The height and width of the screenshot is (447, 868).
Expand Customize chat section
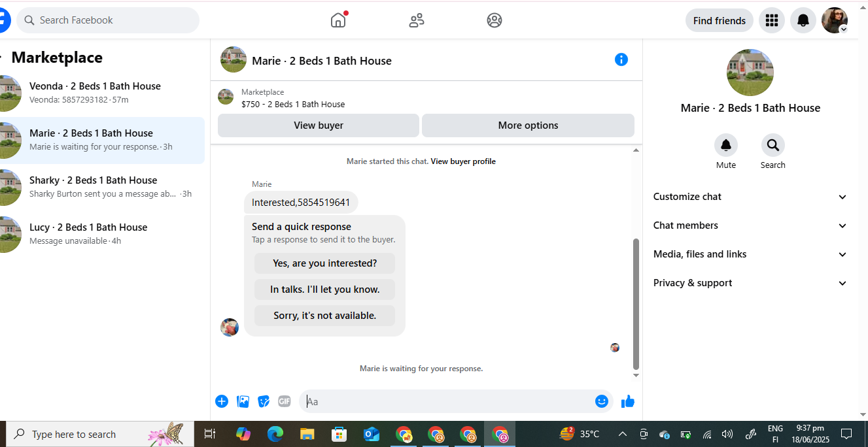[750, 197]
